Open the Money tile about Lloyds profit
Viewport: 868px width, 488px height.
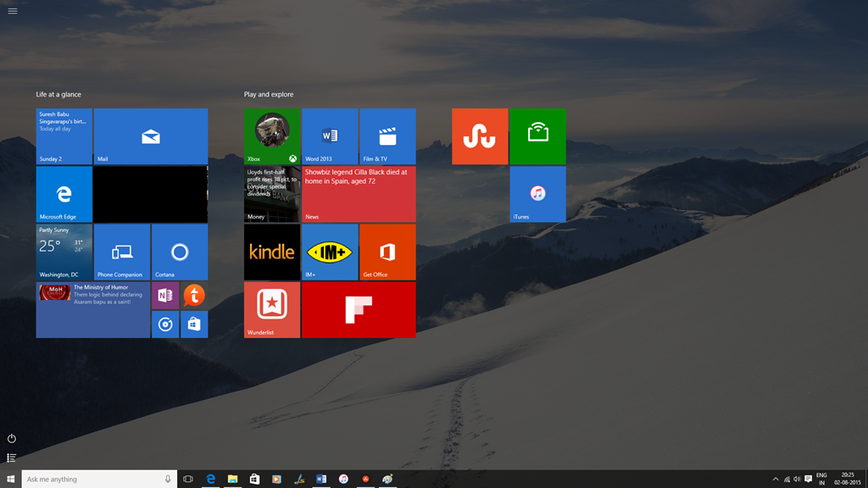coord(272,194)
